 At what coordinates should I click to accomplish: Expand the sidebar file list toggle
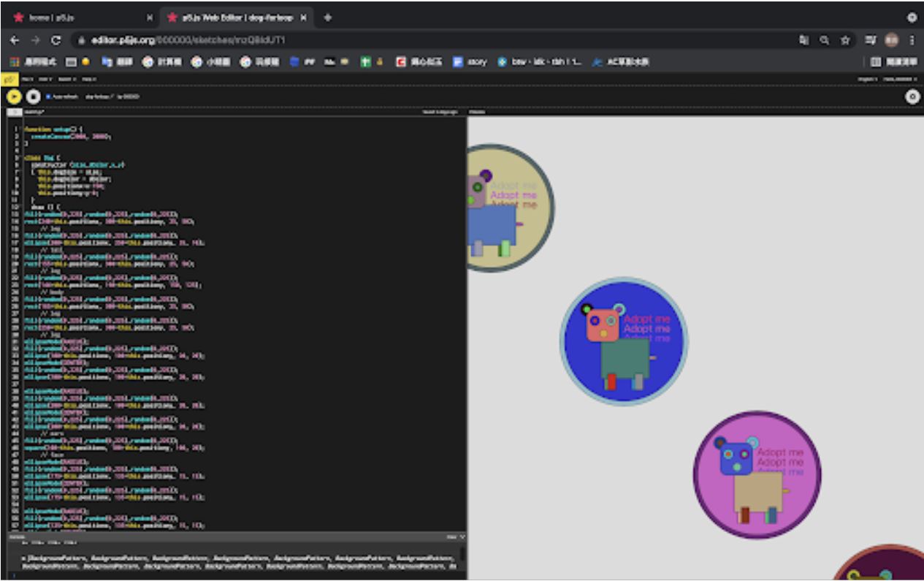pyautogui.click(x=14, y=112)
